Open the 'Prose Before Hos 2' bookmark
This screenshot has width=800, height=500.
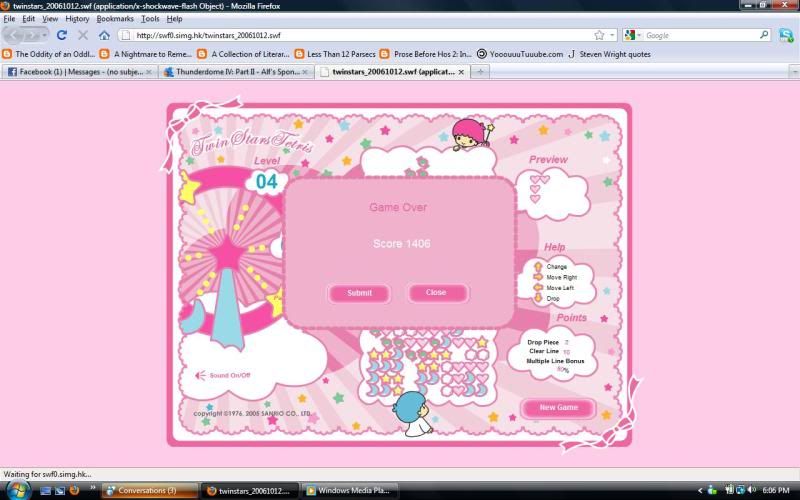[x=426, y=54]
